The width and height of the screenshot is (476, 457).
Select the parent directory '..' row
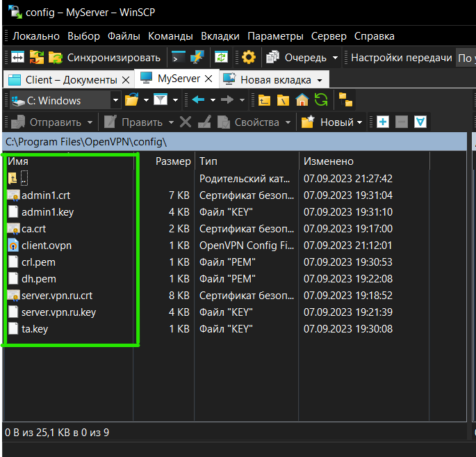18,178
